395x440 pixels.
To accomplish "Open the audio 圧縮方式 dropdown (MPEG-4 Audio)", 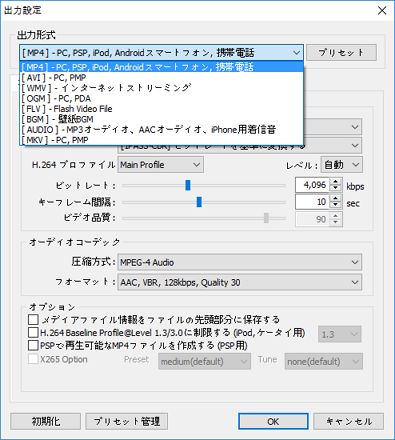I will pos(240,262).
